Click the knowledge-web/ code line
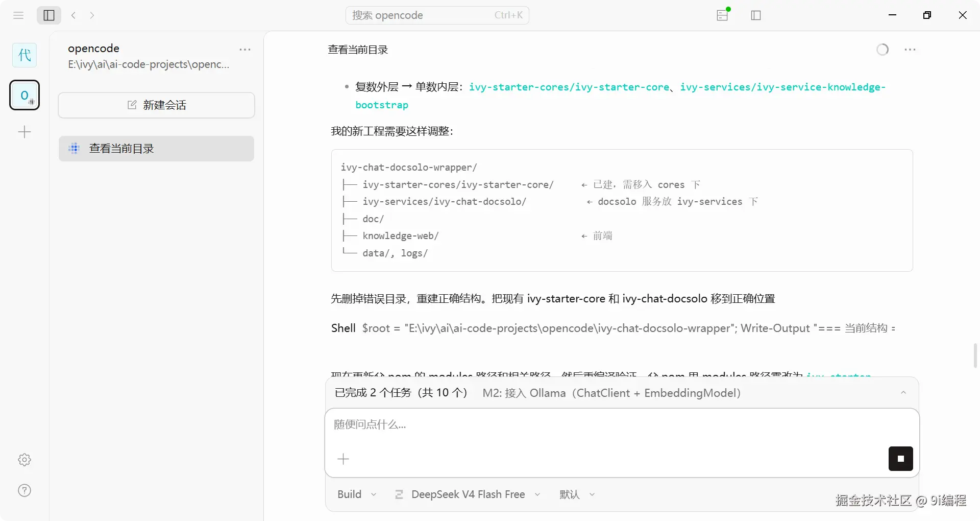 click(x=400, y=236)
